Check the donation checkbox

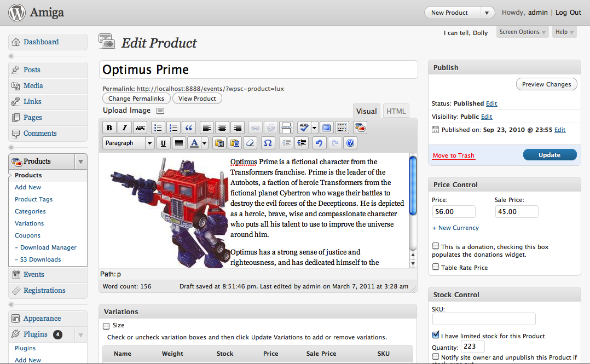[436, 246]
